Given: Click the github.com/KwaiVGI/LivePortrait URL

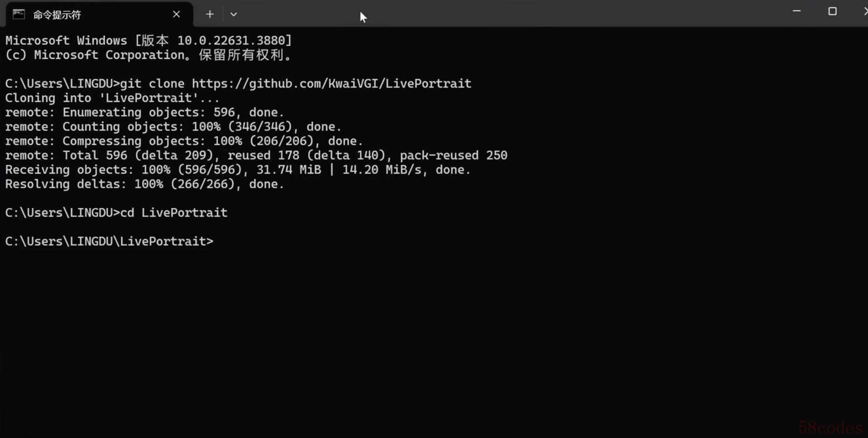Looking at the screenshot, I should (331, 84).
